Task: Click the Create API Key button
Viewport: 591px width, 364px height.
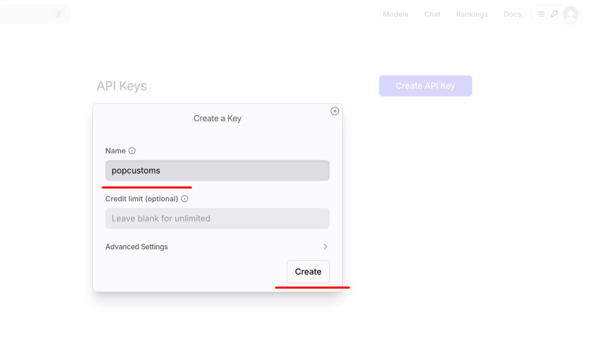Action: point(425,86)
